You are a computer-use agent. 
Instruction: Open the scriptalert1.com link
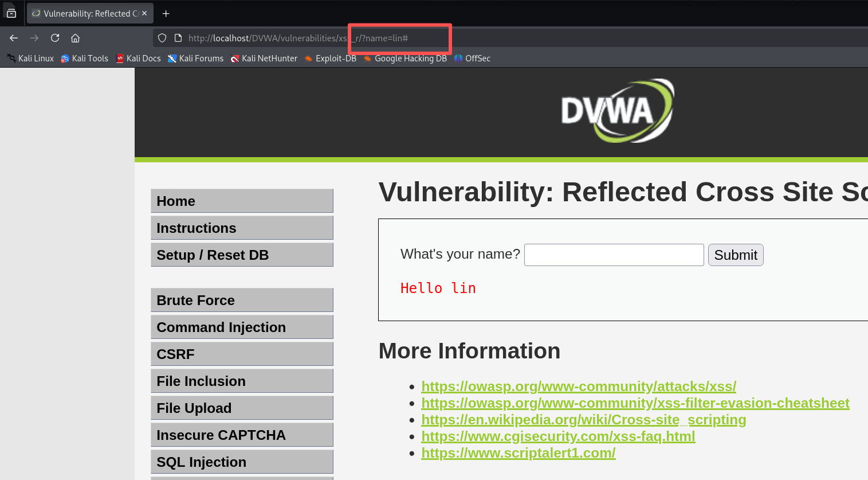pyautogui.click(x=519, y=453)
